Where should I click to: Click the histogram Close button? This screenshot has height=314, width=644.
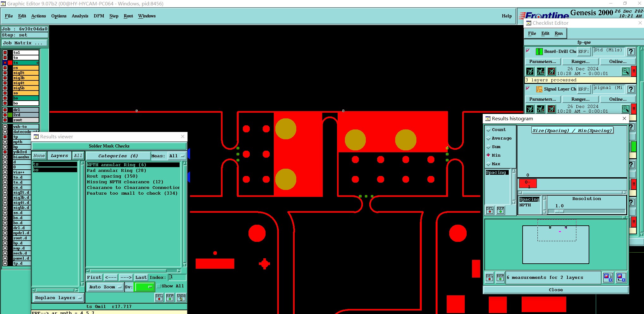click(555, 290)
